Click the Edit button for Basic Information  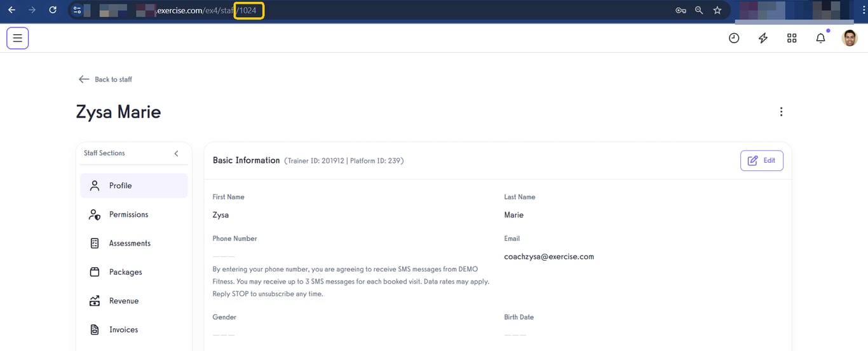click(761, 160)
